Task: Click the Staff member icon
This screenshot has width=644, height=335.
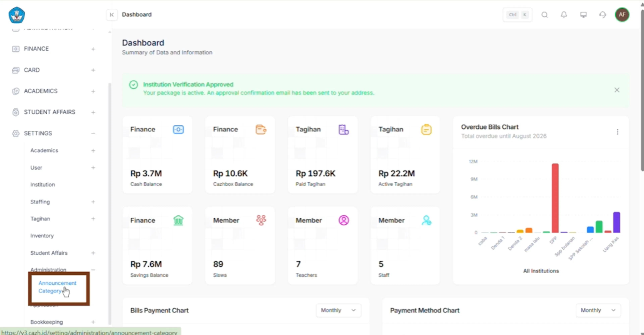Action: pos(426,220)
